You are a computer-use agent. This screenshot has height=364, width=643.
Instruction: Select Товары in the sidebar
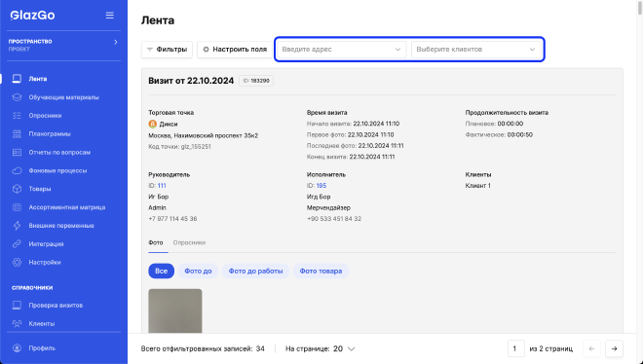[40, 189]
